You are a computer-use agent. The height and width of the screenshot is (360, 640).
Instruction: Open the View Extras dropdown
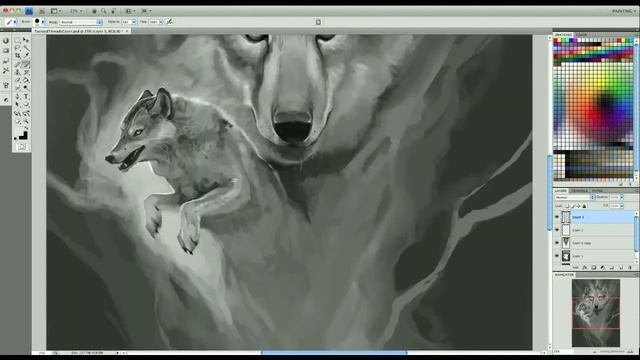click(x=56, y=11)
